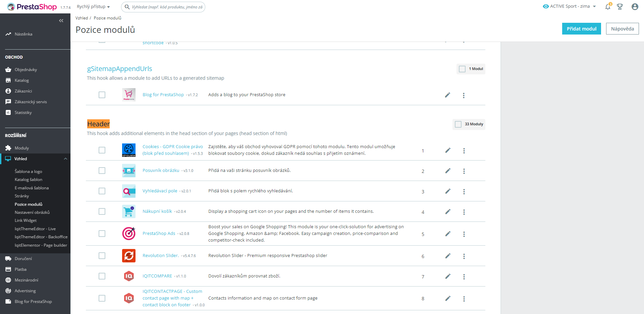Click edit pencil for Posuvník obrázku
This screenshot has height=314, width=644.
coord(448,171)
